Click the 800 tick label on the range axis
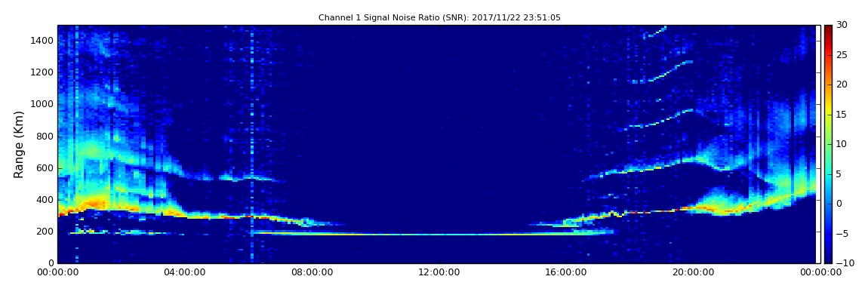Screen dimensions: 868x307 click(x=45, y=136)
